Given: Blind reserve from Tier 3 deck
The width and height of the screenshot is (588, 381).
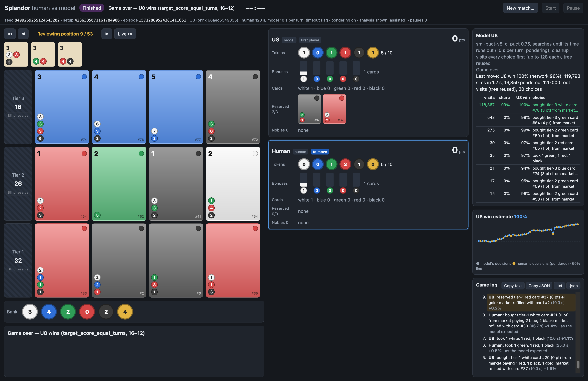Looking at the screenshot, I should (x=18, y=107).
